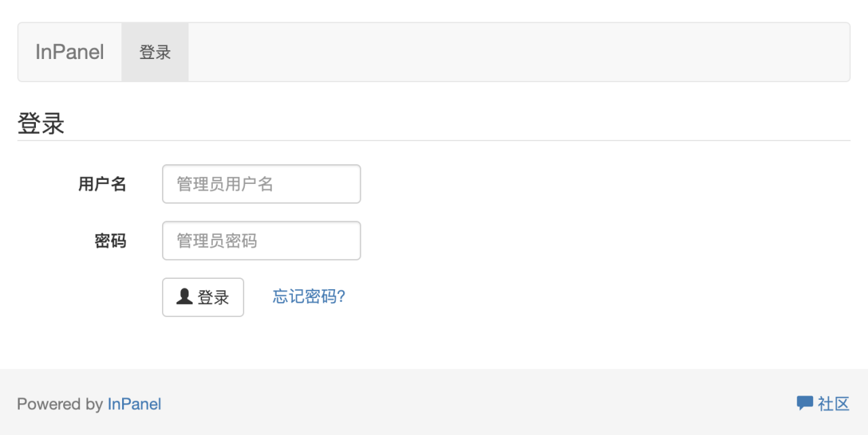Open the 忘记密码? recovery link
The width and height of the screenshot is (868, 435).
309,297
